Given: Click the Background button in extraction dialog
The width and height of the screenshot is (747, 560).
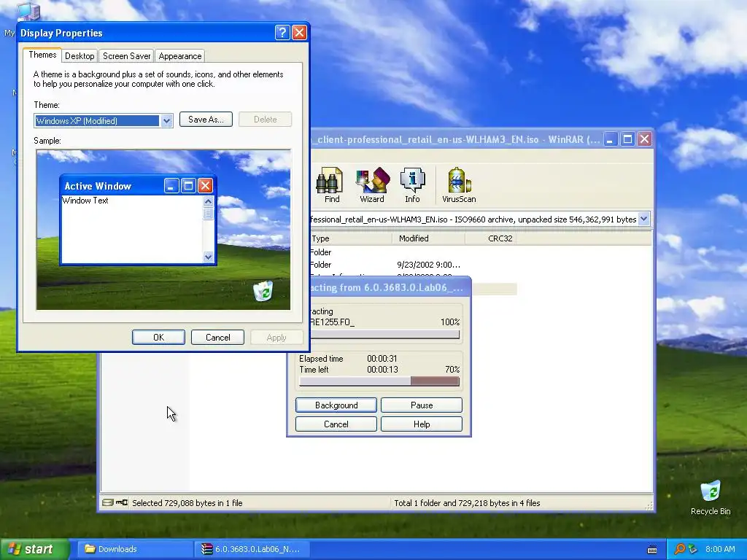Looking at the screenshot, I should pos(336,405).
